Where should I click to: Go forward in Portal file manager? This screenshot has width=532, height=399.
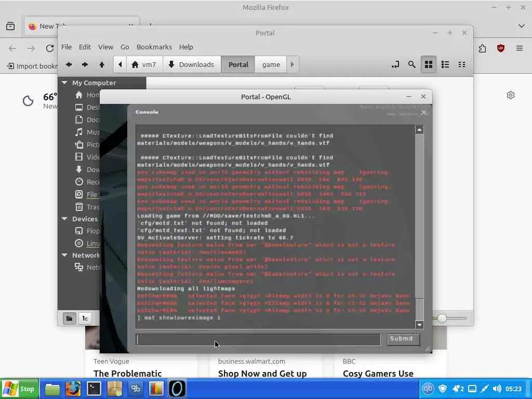click(x=85, y=64)
